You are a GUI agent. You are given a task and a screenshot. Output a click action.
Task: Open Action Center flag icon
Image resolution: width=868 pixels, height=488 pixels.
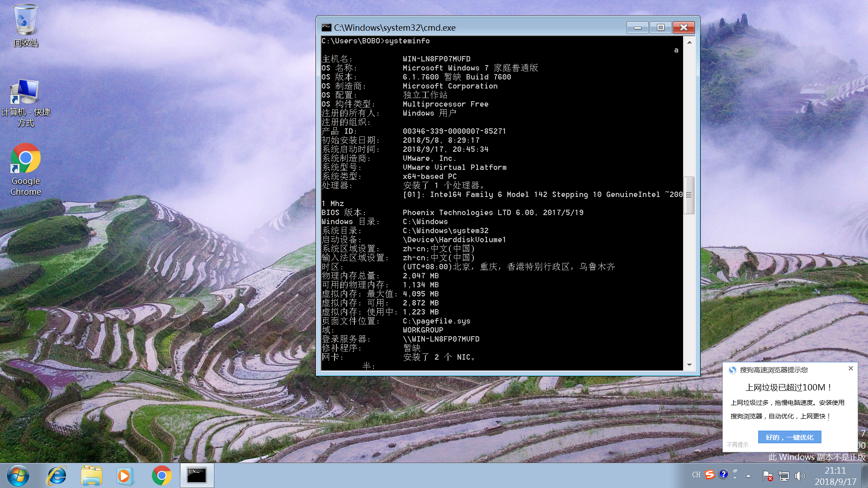point(767,475)
